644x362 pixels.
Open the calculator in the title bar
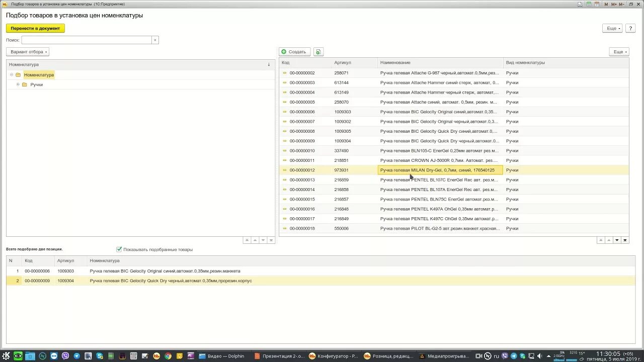click(589, 4)
